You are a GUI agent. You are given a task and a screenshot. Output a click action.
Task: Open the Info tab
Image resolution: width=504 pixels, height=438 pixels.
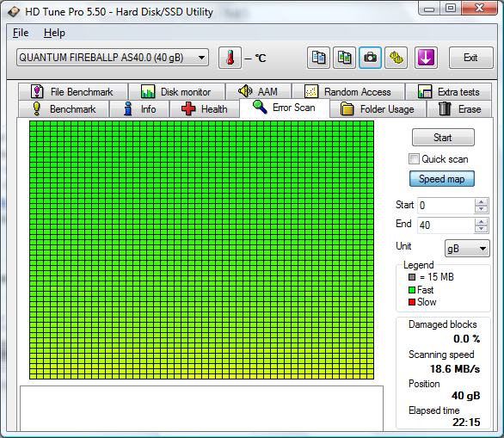coord(139,109)
